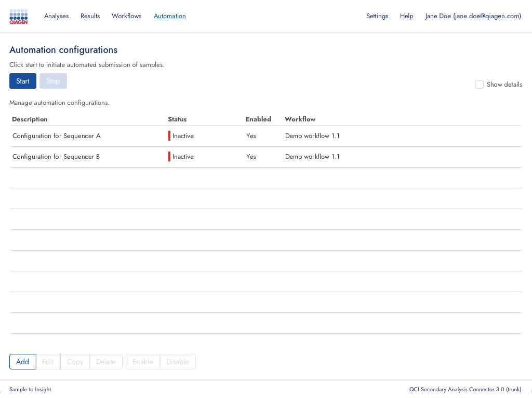
Task: Go to the Workflows page
Action: pyautogui.click(x=127, y=16)
